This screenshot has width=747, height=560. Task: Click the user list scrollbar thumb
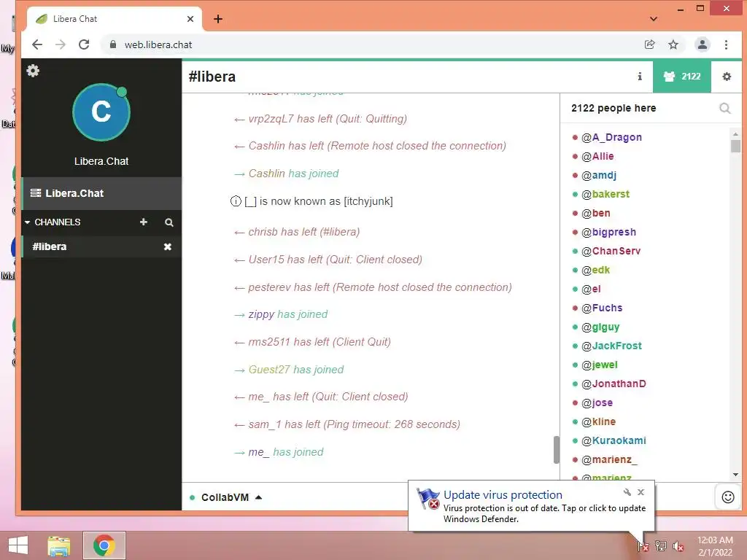pos(735,145)
